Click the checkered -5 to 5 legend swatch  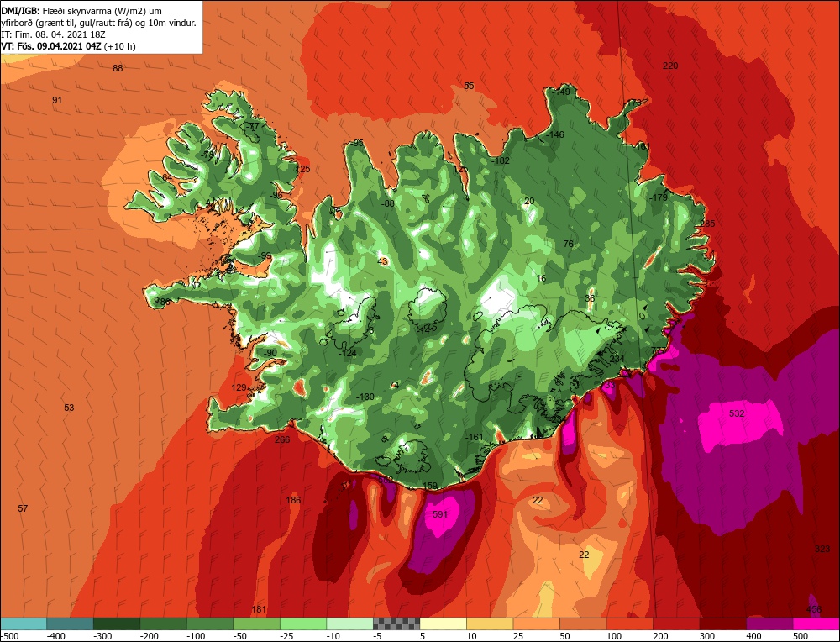396,624
